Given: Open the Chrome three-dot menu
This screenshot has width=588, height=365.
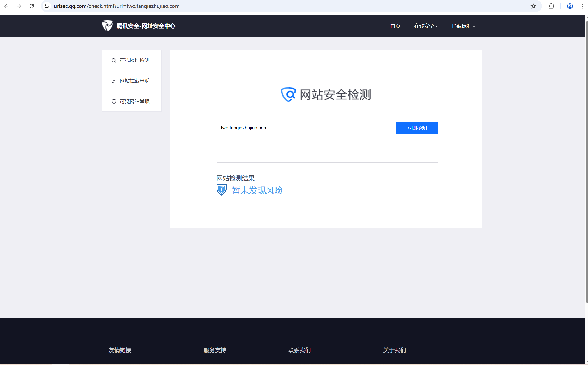Looking at the screenshot, I should click(x=582, y=6).
